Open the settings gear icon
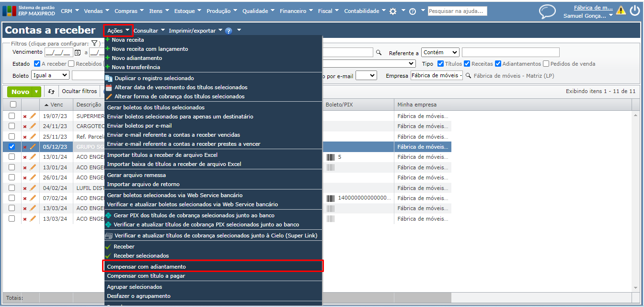The image size is (644, 307). click(x=393, y=11)
